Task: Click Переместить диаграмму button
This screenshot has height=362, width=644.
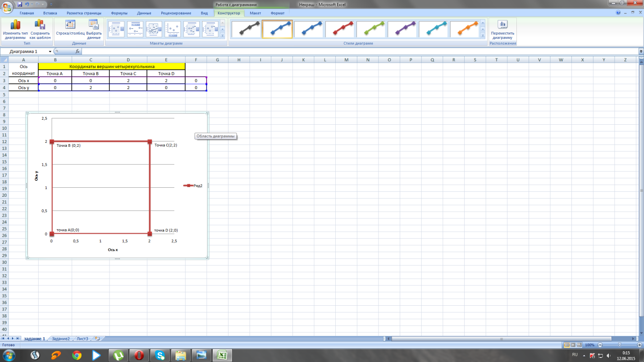Action: (502, 30)
